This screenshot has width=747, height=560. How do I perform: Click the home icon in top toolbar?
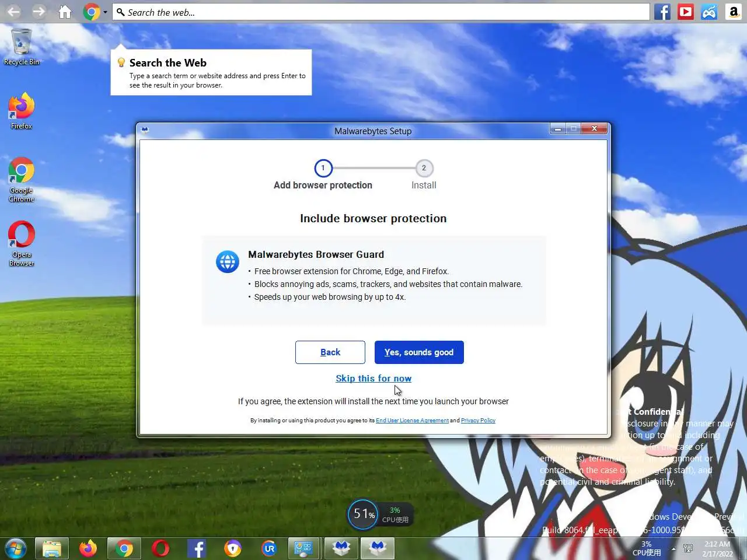[65, 12]
